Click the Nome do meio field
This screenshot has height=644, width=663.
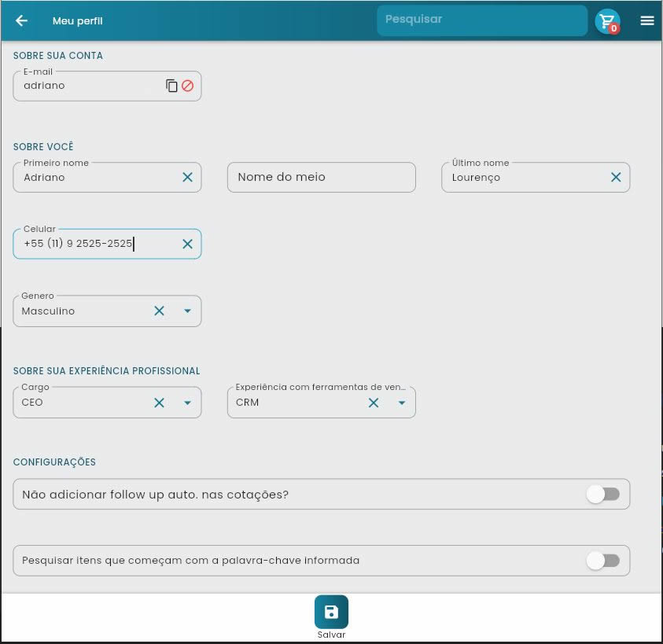tap(321, 178)
